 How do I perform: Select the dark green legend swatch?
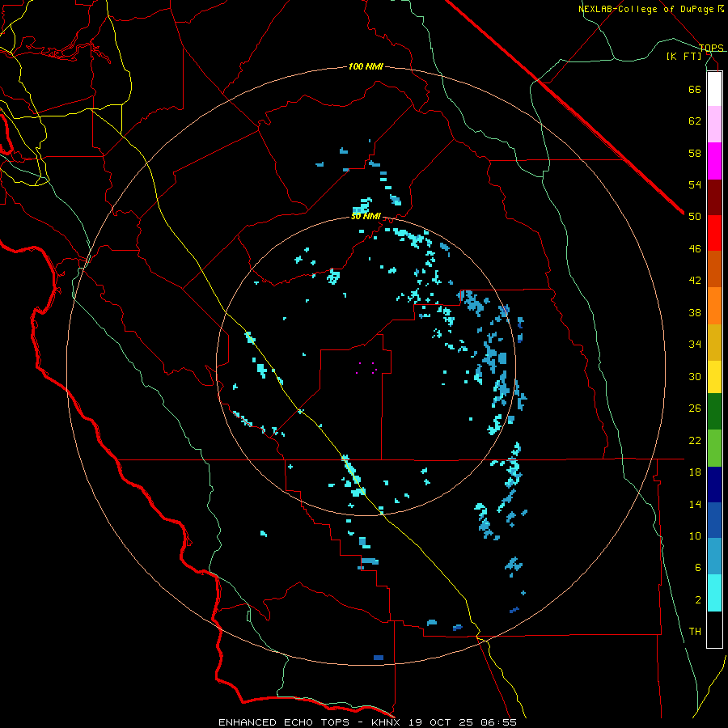point(714,412)
